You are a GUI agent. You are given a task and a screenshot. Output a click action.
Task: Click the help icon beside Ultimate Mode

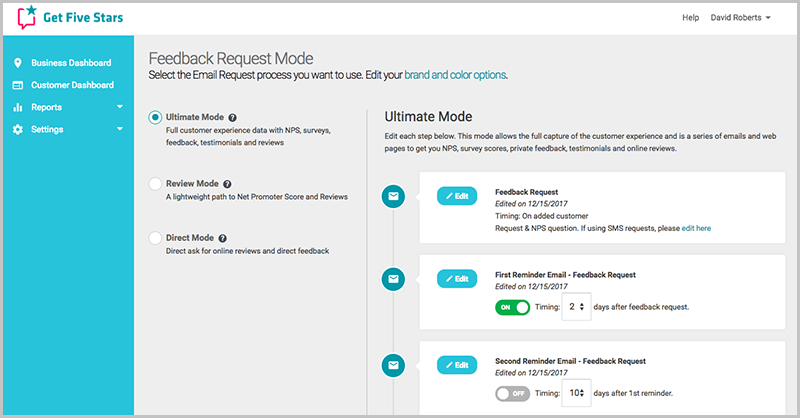pos(232,117)
